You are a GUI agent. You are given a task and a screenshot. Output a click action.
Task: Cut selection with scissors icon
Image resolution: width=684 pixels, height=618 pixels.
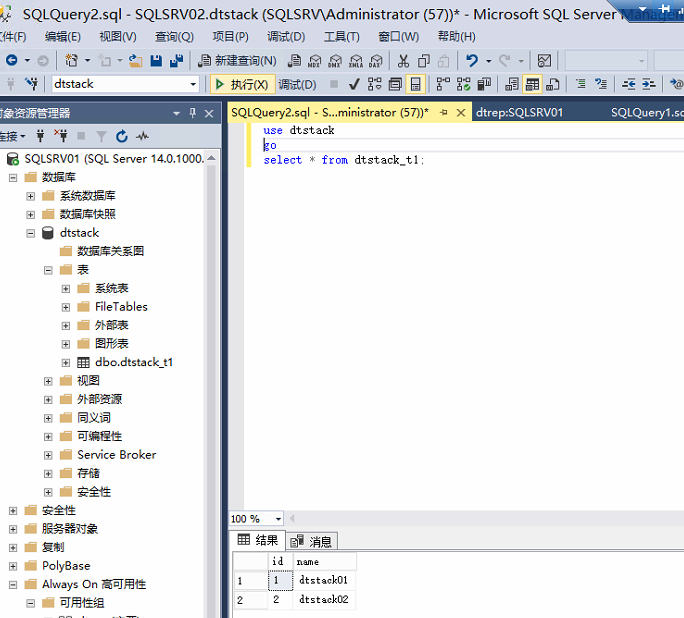pyautogui.click(x=403, y=61)
